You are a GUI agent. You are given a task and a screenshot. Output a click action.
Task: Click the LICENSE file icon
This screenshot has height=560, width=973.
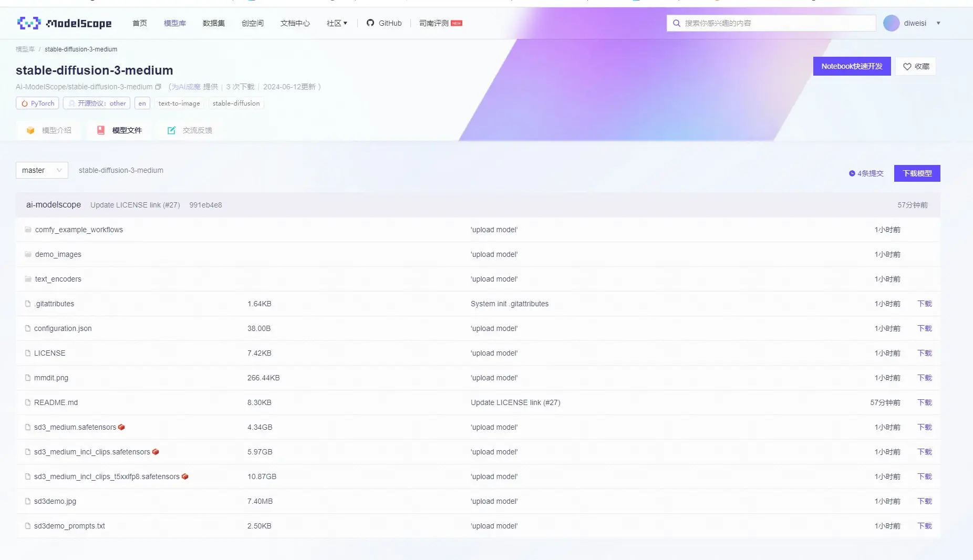coord(28,353)
